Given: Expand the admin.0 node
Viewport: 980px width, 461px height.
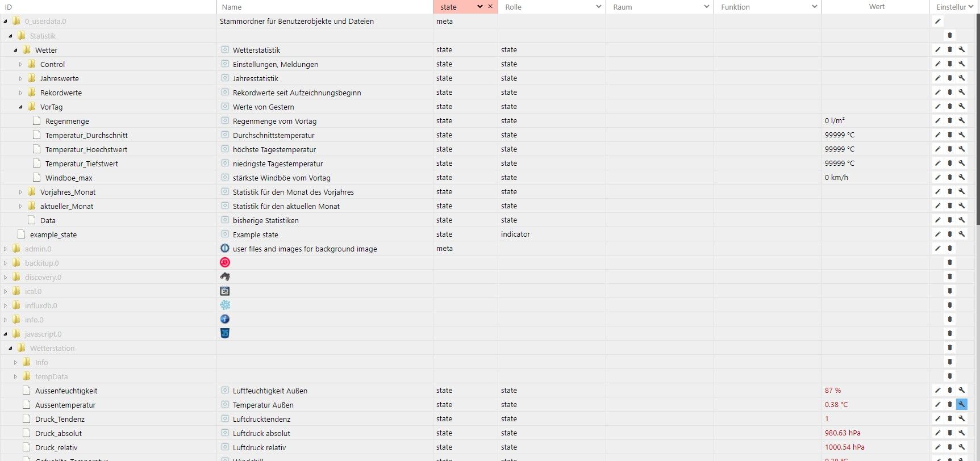Looking at the screenshot, I should tap(6, 249).
